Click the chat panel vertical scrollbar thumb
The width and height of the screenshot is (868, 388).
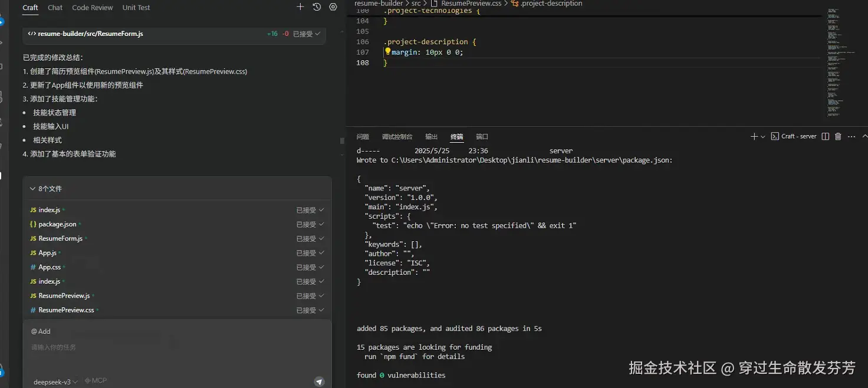tap(342, 140)
